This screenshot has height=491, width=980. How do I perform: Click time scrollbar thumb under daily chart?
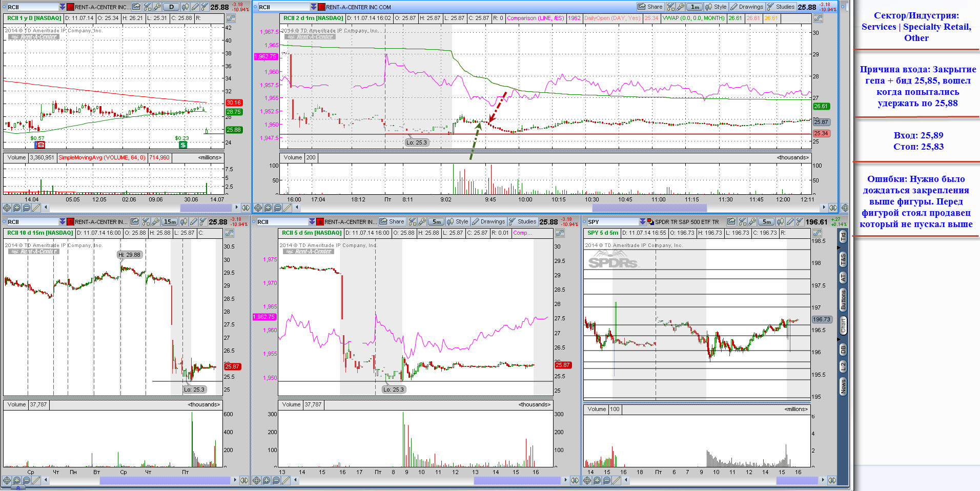tap(206, 208)
